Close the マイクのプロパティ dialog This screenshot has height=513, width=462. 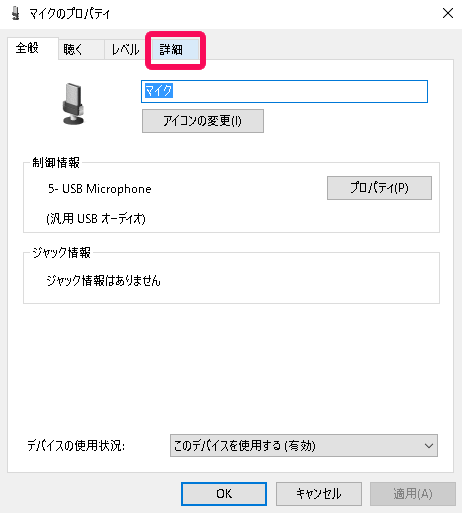click(448, 13)
